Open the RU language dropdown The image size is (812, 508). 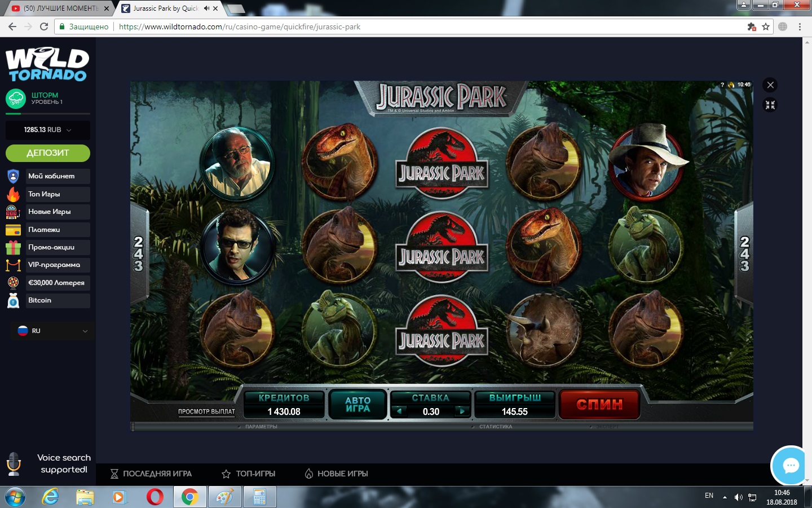pyautogui.click(x=52, y=331)
